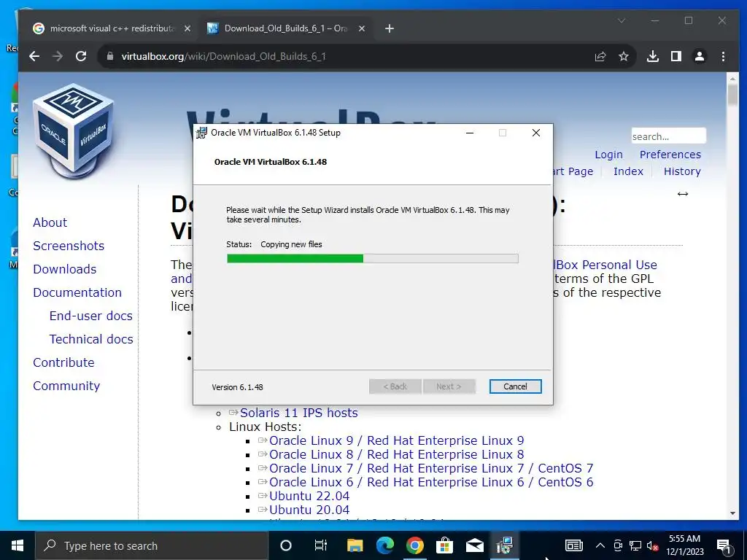
Task: Open Cortana circle icon on taskbar
Action: [x=286, y=545]
